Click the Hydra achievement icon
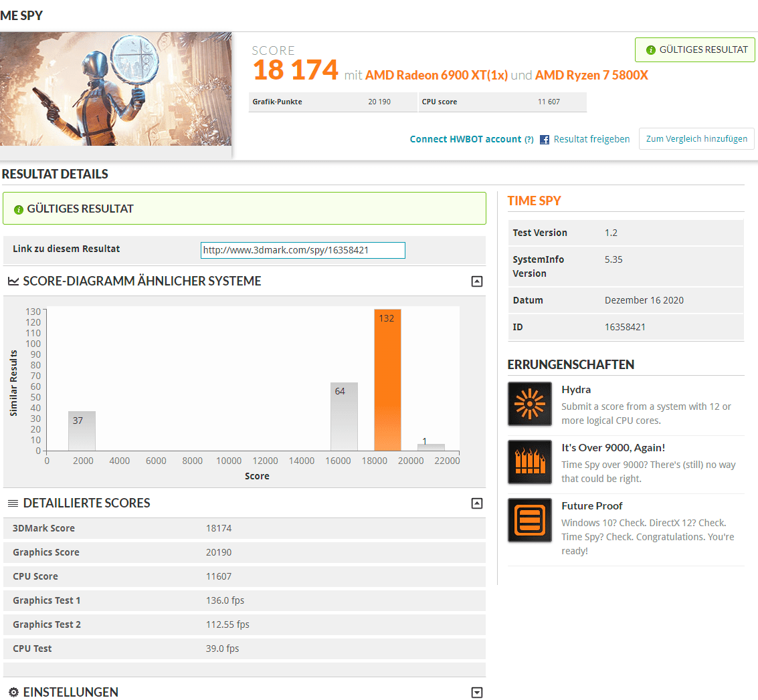 [529, 403]
